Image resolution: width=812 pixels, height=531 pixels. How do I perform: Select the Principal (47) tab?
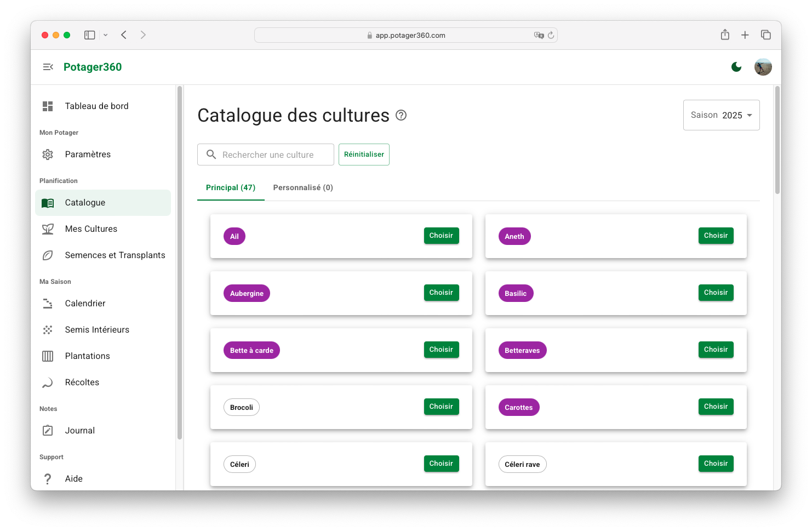(230, 187)
